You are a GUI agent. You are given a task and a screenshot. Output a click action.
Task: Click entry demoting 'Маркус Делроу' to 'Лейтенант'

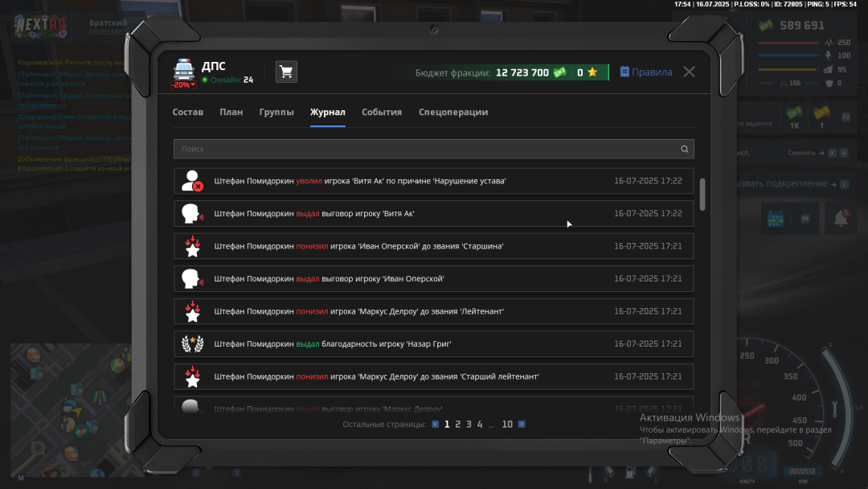pos(433,311)
